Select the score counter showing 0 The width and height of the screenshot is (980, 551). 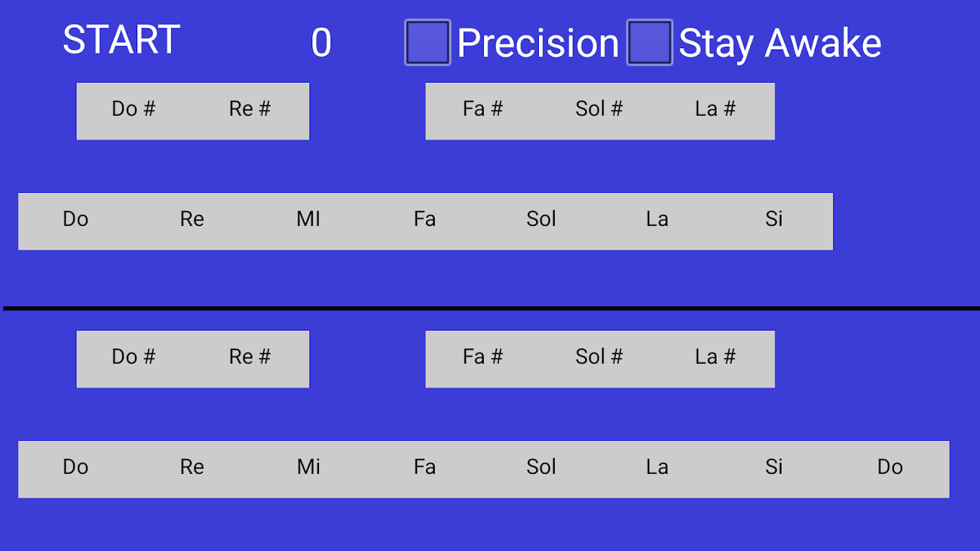coord(321,43)
